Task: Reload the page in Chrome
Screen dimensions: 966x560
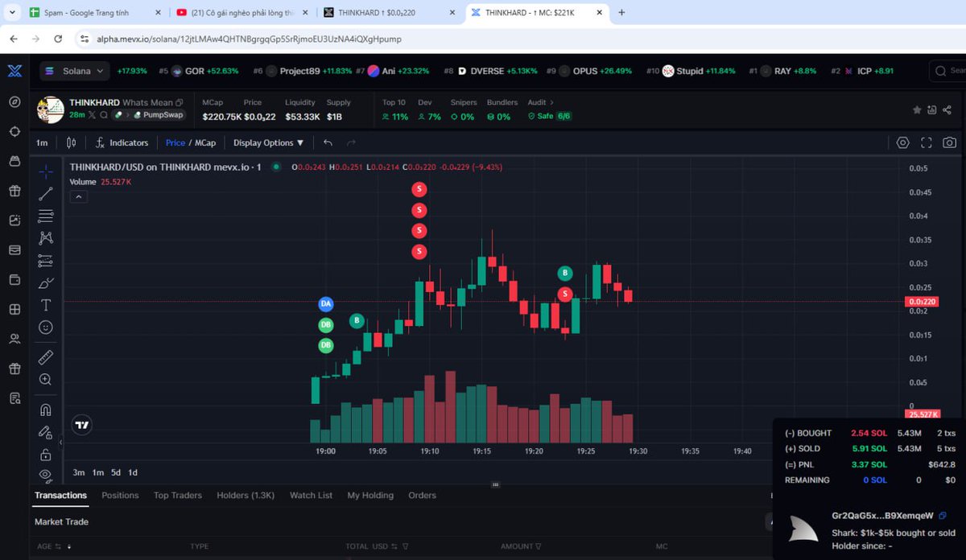Action: (x=58, y=39)
